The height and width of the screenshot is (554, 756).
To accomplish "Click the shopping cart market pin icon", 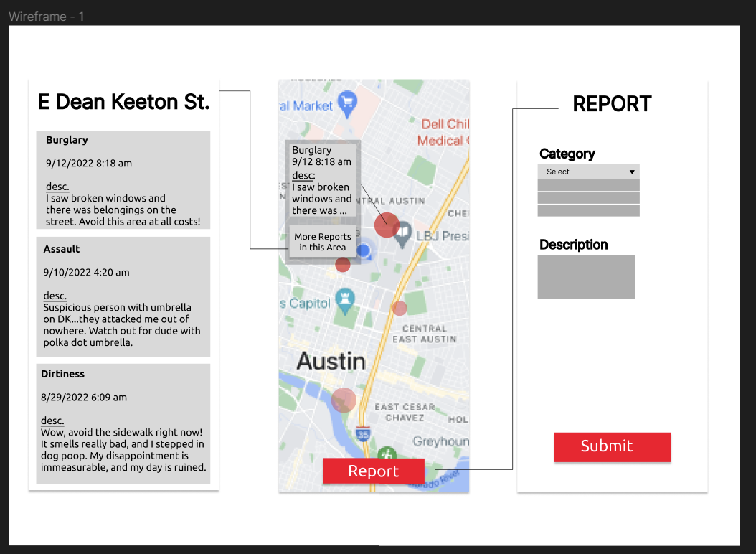I will [x=347, y=104].
